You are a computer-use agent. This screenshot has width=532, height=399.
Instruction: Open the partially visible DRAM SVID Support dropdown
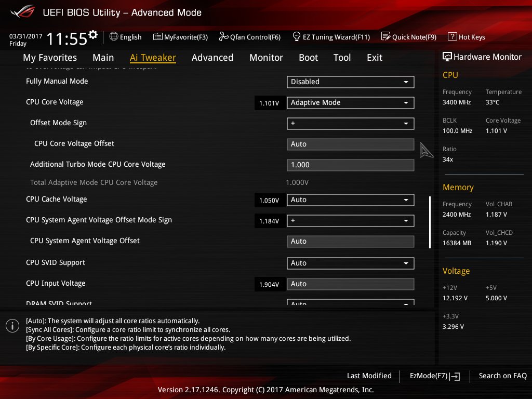(x=351, y=302)
